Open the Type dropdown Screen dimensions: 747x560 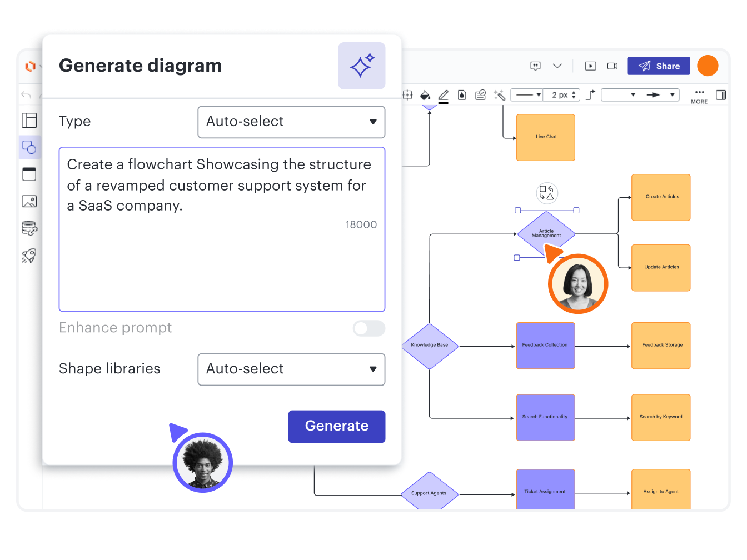tap(291, 122)
